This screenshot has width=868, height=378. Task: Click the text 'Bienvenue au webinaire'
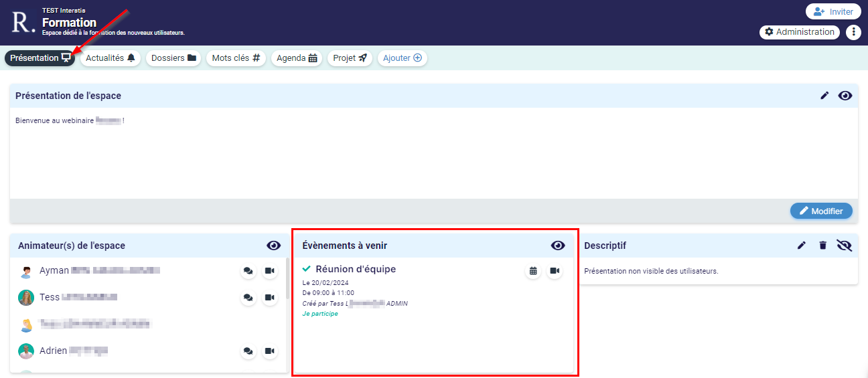pos(54,121)
